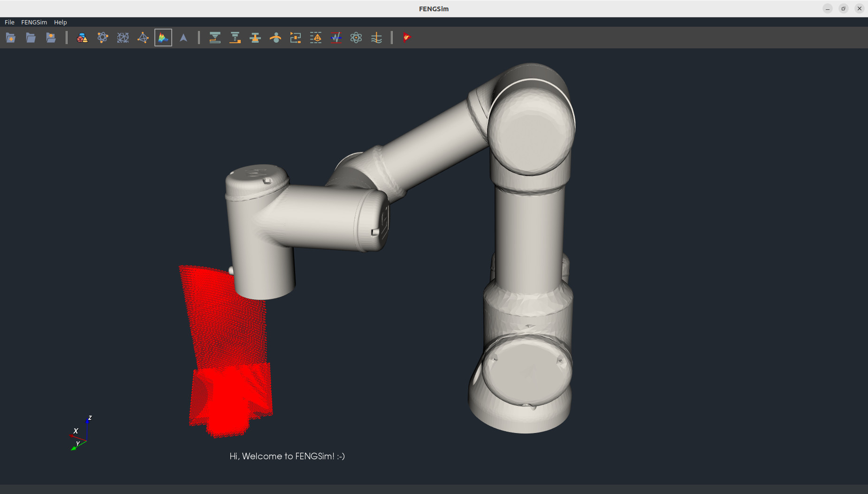Click the save folder icon with arrow
This screenshot has height=494, width=868.
click(x=51, y=38)
